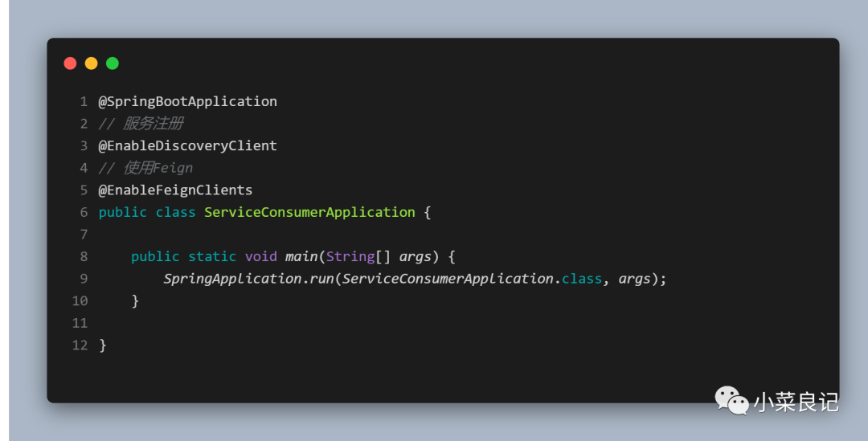Viewport: 868px width, 441px height.
Task: Click the WeChat logo icon
Action: point(731,400)
